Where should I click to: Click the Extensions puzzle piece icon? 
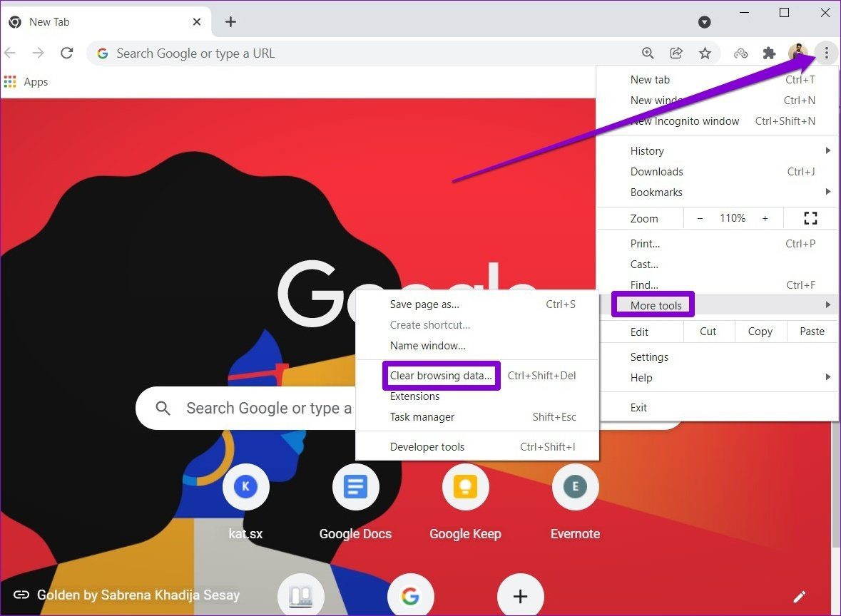[769, 53]
